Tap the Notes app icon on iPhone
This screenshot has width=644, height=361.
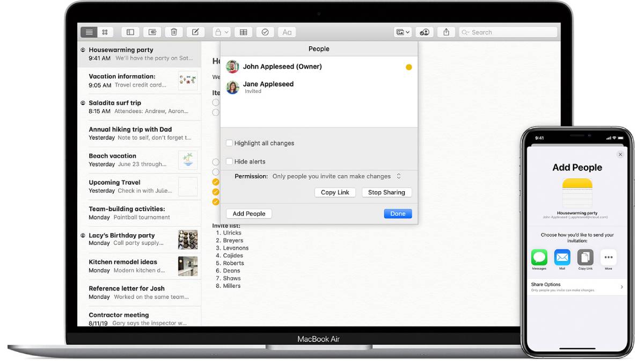point(577,193)
